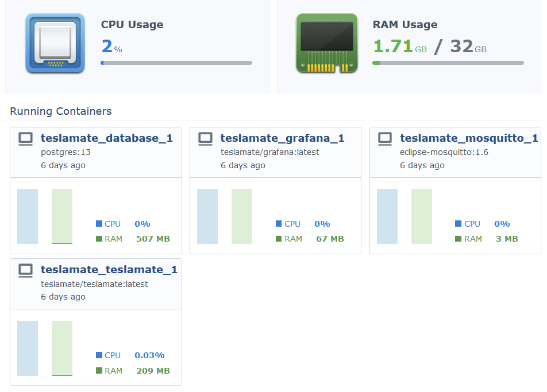Click the blue CPU legend square for teslamate_mosquitto_1
Screen dimensions: 547x392
459,223
